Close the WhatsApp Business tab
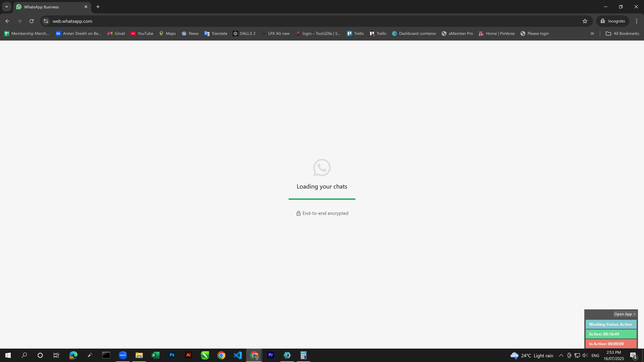Viewport: 644px width, 362px height. 86,7
